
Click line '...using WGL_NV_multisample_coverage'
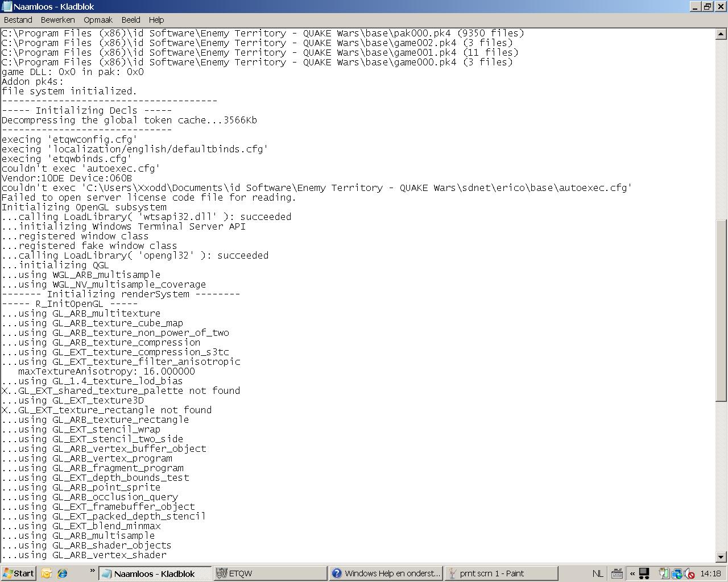(104, 284)
